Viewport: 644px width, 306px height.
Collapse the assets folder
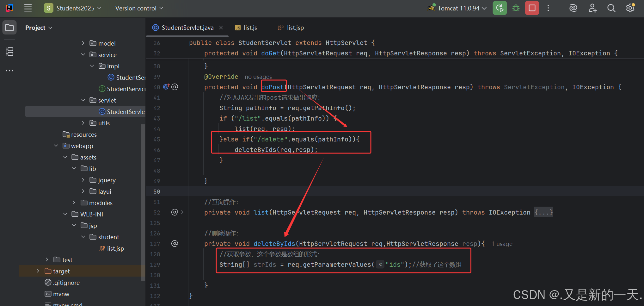pyautogui.click(x=65, y=157)
